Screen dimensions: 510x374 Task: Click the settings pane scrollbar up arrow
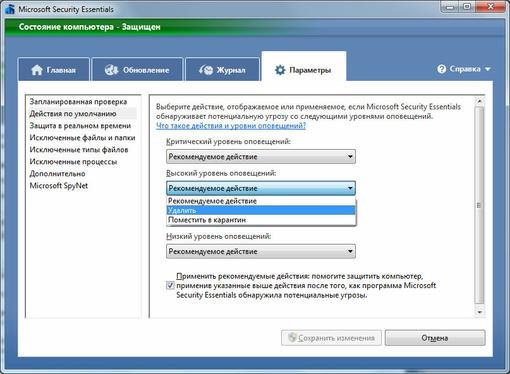pos(479,101)
